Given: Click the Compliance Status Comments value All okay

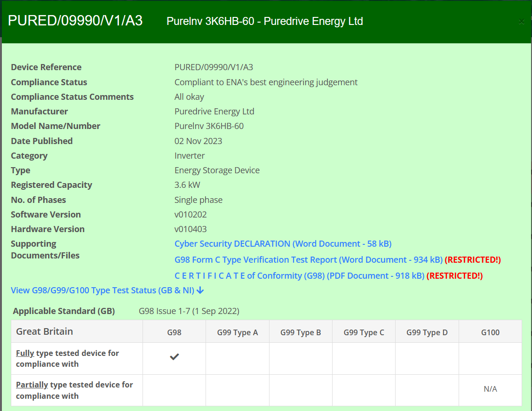Looking at the screenshot, I should coord(189,97).
